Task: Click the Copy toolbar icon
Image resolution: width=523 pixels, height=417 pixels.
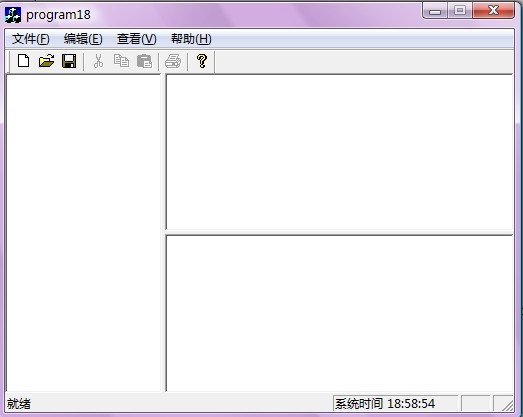Action: [x=121, y=61]
